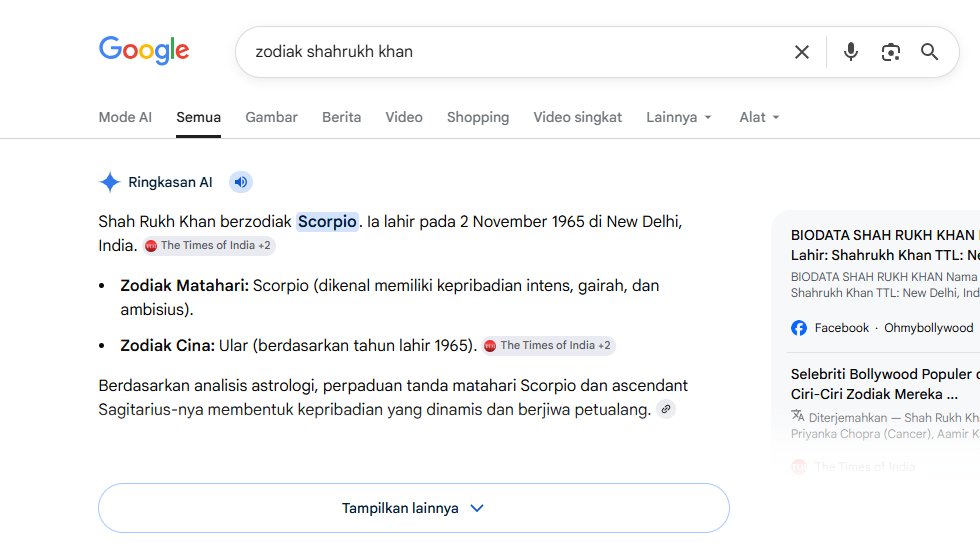Click the 'Zodiak Cina:' bold label
Image resolution: width=980 pixels, height=551 pixels.
click(168, 345)
